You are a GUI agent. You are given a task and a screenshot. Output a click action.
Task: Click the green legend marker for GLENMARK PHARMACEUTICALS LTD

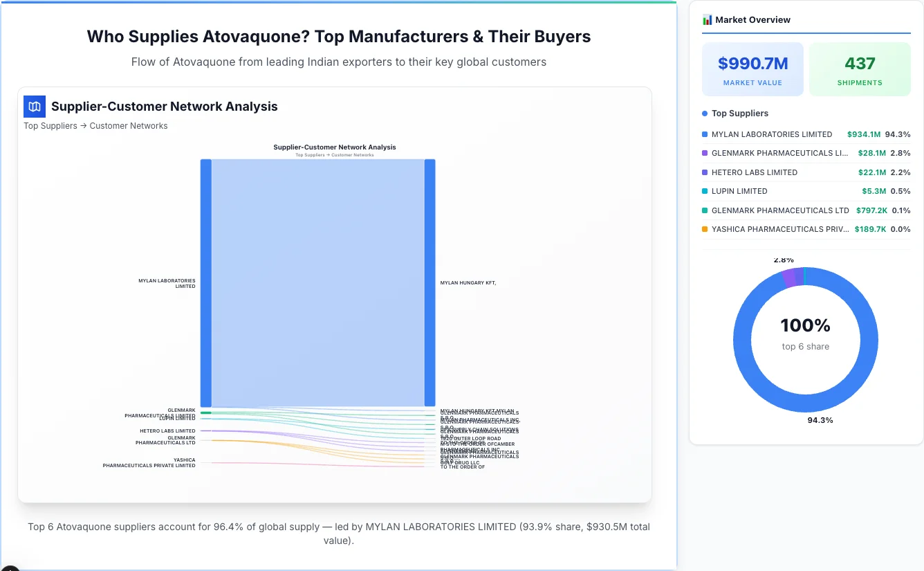tap(706, 210)
